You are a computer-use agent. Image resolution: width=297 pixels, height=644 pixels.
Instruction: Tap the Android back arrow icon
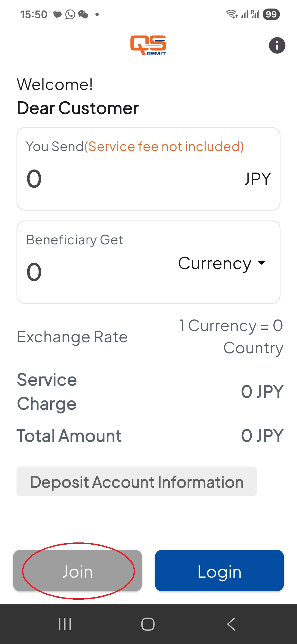click(x=231, y=624)
